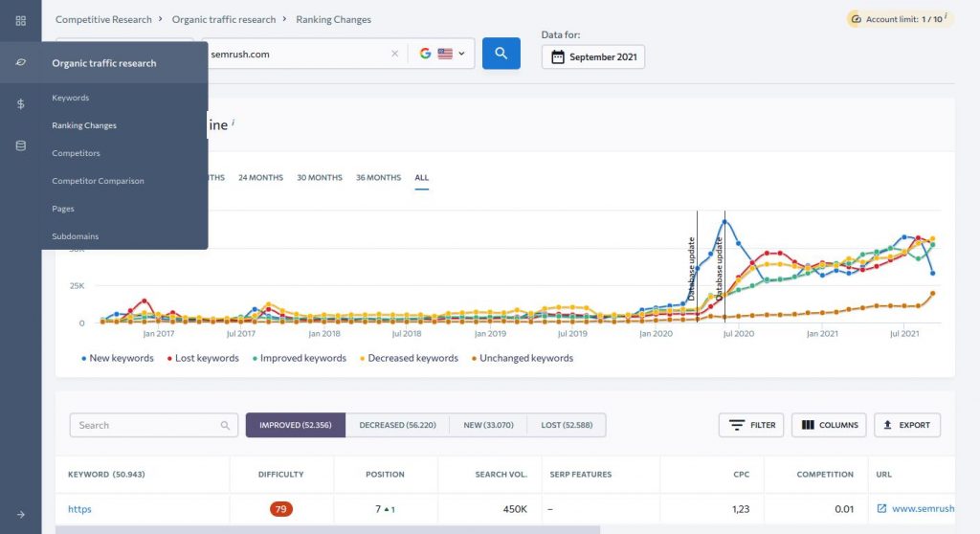Image resolution: width=980 pixels, height=534 pixels.
Task: Click the 450K search volume value
Action: point(515,509)
